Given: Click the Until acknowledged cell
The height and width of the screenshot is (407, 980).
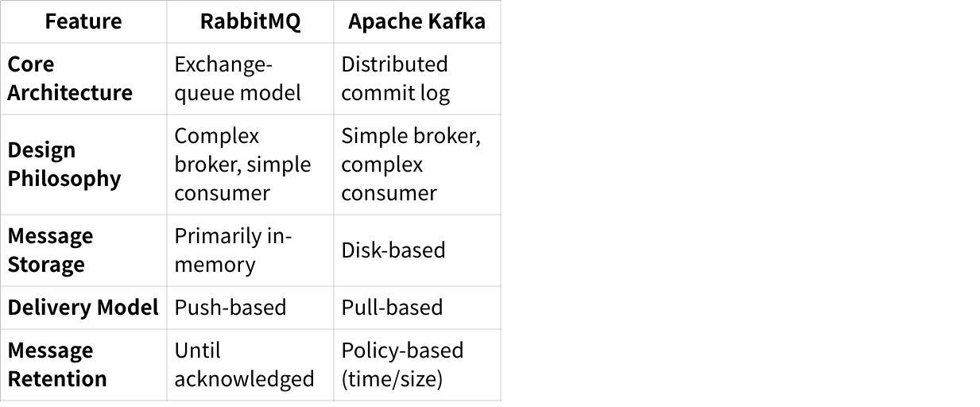Looking at the screenshot, I should click(244, 365).
